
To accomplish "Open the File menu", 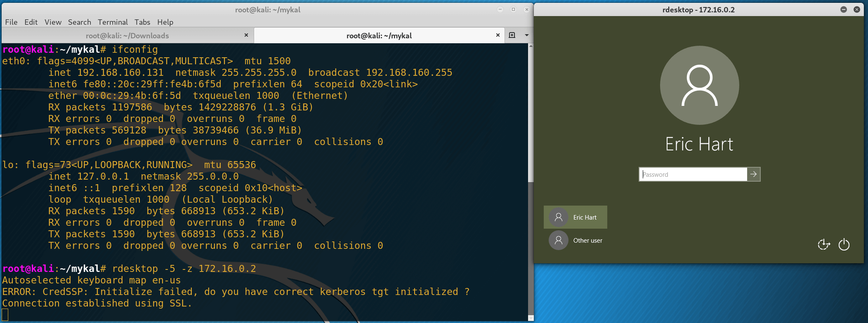I will pos(11,22).
